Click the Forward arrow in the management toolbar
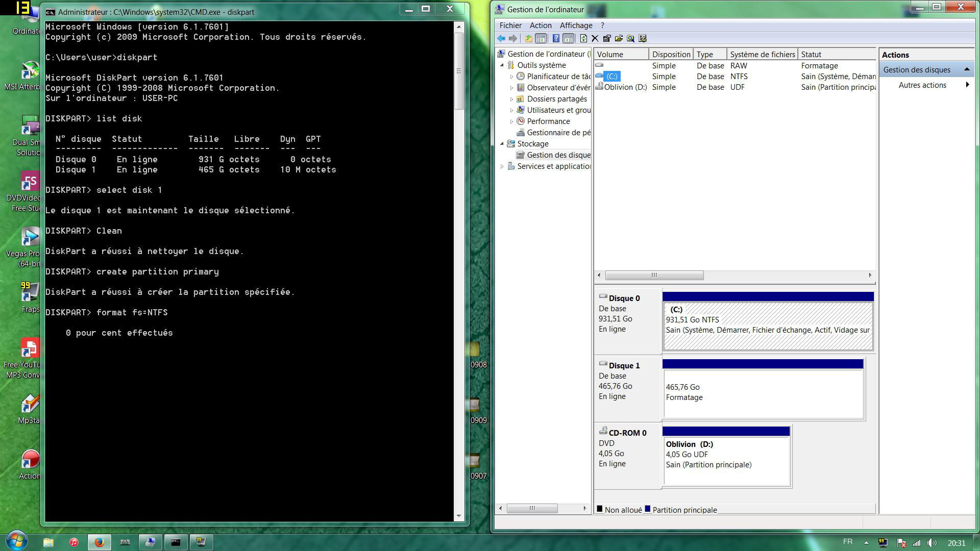 pos(513,38)
